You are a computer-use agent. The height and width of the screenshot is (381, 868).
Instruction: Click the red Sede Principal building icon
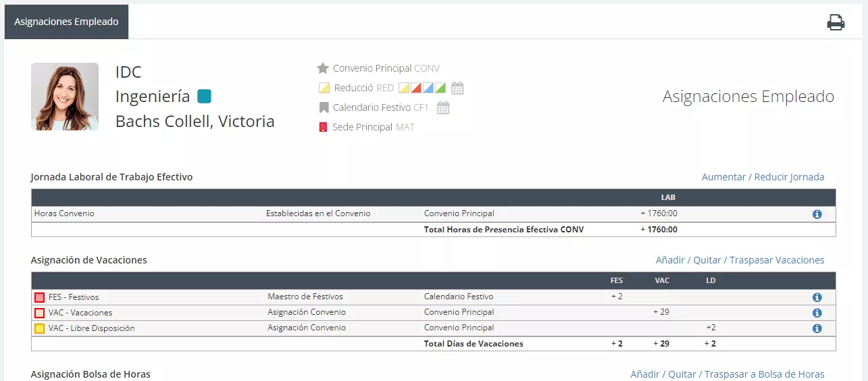(323, 127)
